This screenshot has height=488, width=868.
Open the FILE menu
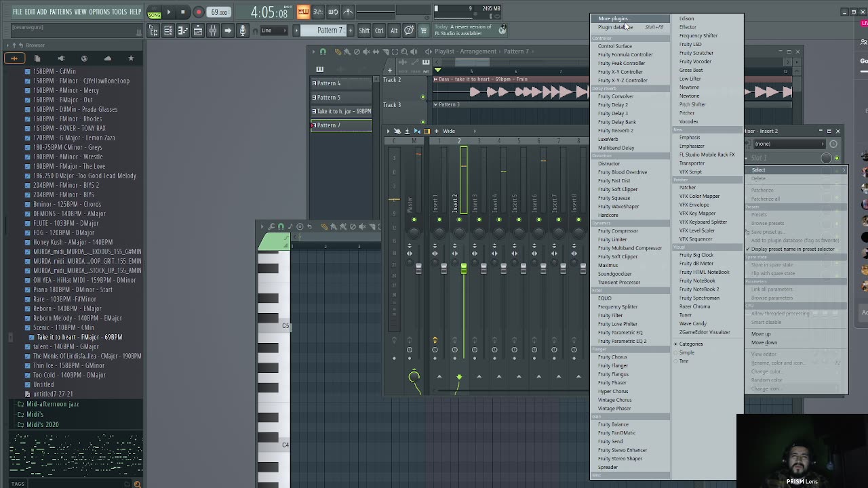[18, 12]
